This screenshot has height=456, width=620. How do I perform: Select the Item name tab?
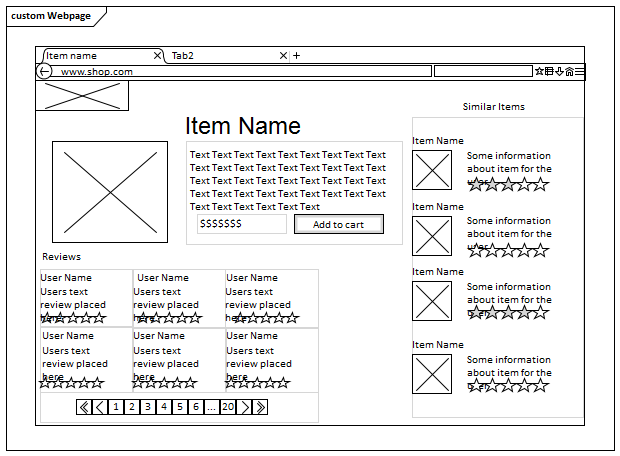pos(95,56)
